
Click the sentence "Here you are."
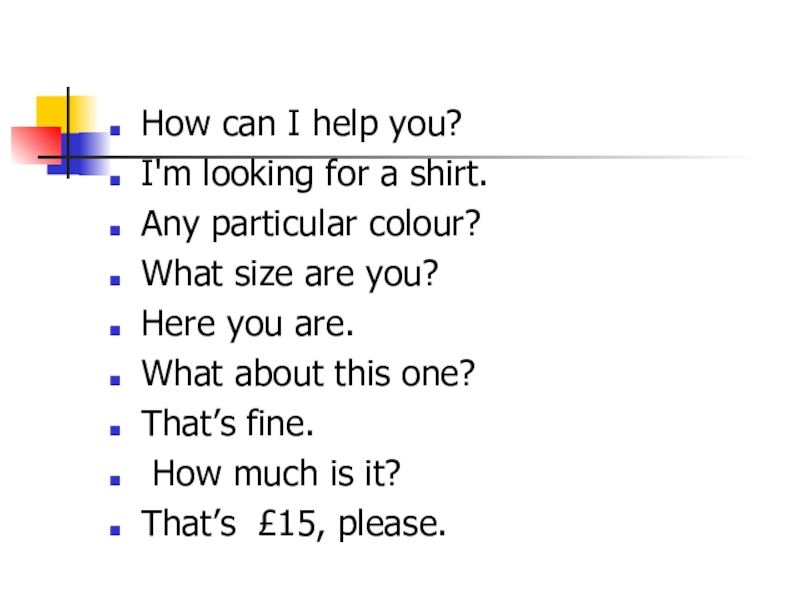pyautogui.click(x=248, y=325)
